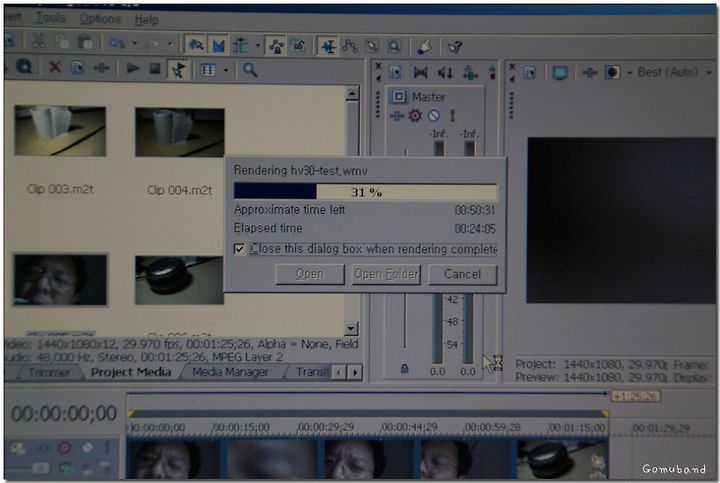Toggle the Auto Ripple button
The image size is (720, 483).
click(x=241, y=45)
